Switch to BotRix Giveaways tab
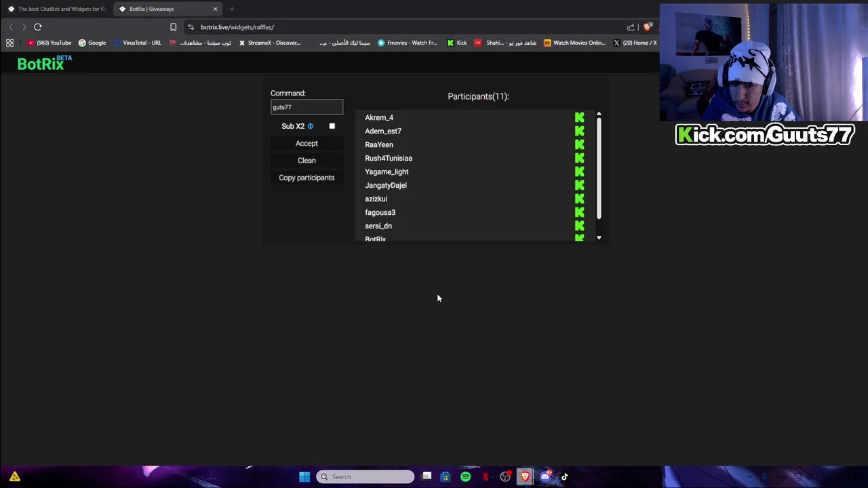 coord(166,9)
